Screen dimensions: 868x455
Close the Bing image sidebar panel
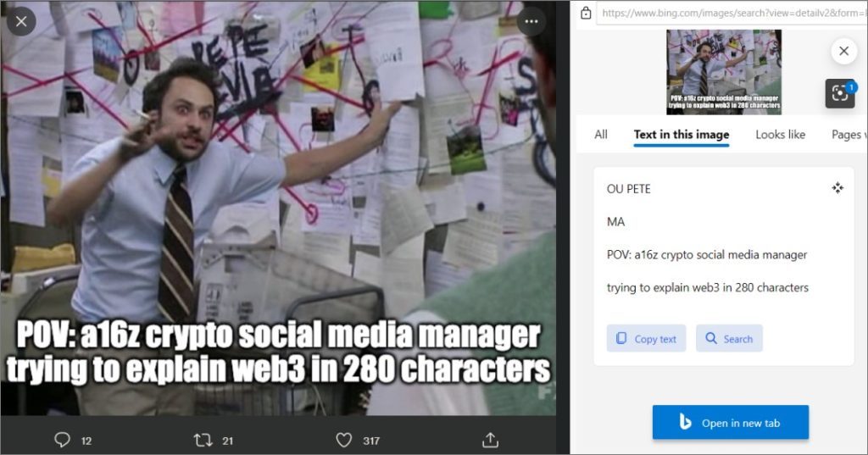[x=843, y=51]
